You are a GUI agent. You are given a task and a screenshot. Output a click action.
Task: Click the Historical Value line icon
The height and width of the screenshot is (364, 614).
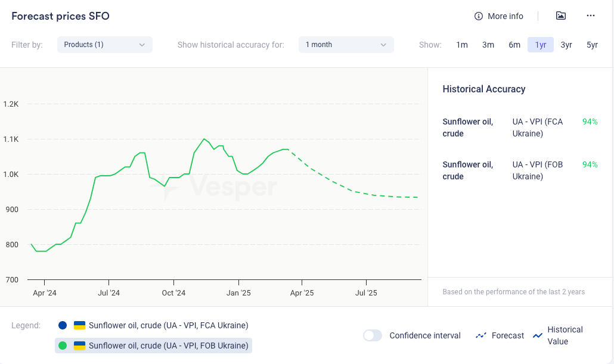click(x=538, y=336)
